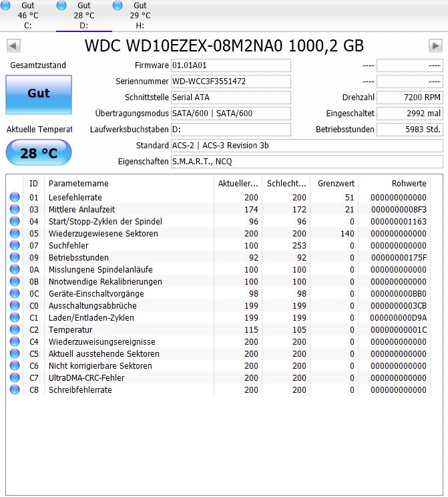Click status orb of Misslungene Spindelanläufe row
Viewport: 448px width, 497px height.
coord(15,269)
